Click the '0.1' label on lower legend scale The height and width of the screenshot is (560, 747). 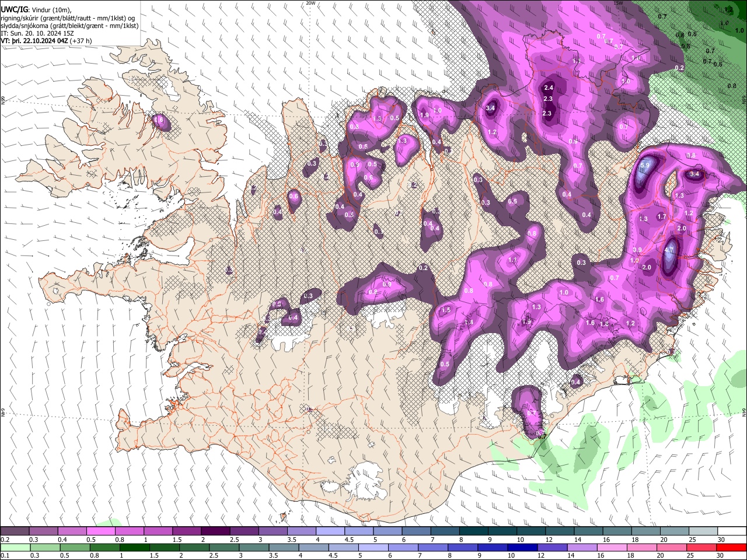tap(5, 555)
